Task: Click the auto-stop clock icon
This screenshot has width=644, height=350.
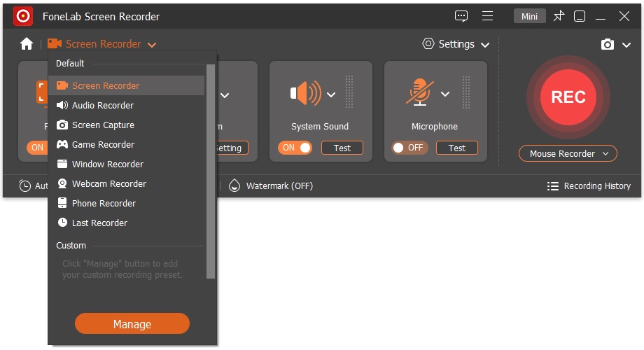Action: (25, 186)
